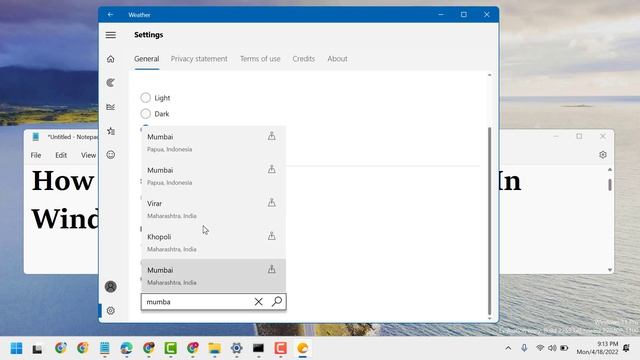Open the Windows Start button
Viewport: 640px width, 360px height.
click(16, 348)
